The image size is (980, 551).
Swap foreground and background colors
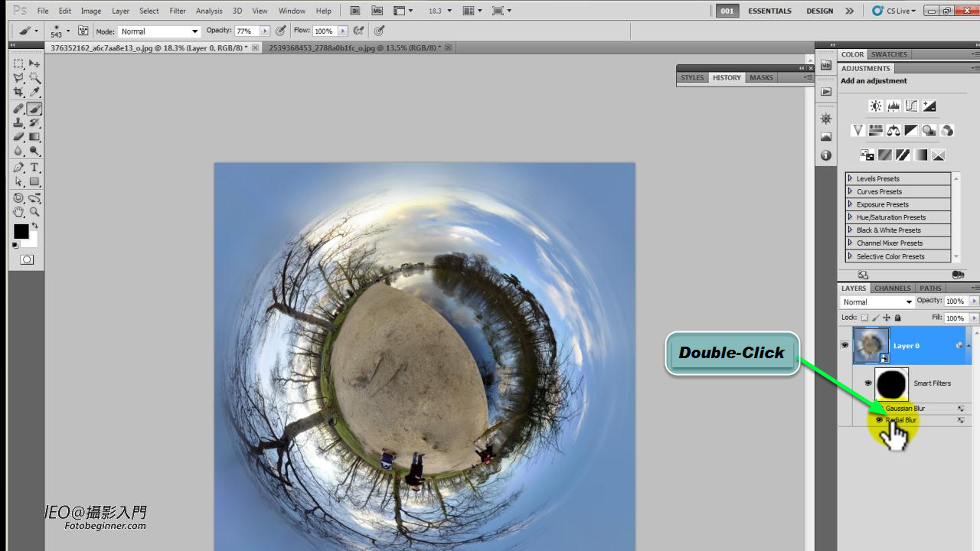[34, 227]
